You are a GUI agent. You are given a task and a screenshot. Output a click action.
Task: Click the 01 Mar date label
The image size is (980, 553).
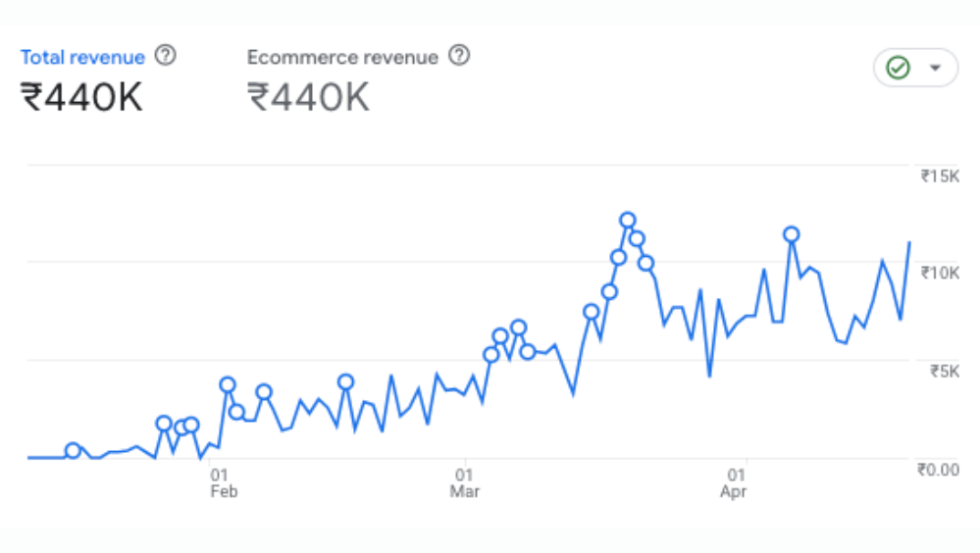point(465,483)
